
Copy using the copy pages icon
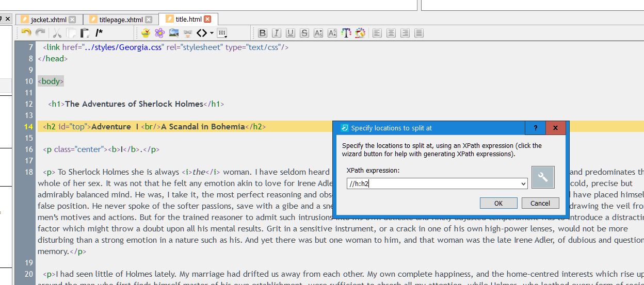[71, 33]
